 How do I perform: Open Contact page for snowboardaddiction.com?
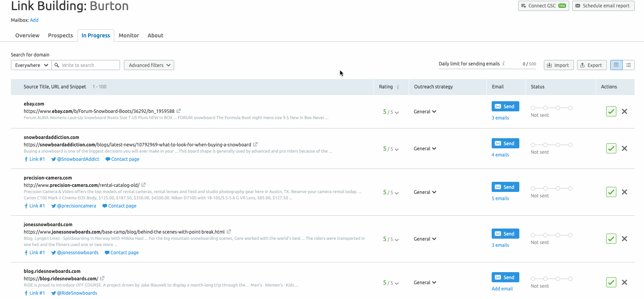coord(122,159)
